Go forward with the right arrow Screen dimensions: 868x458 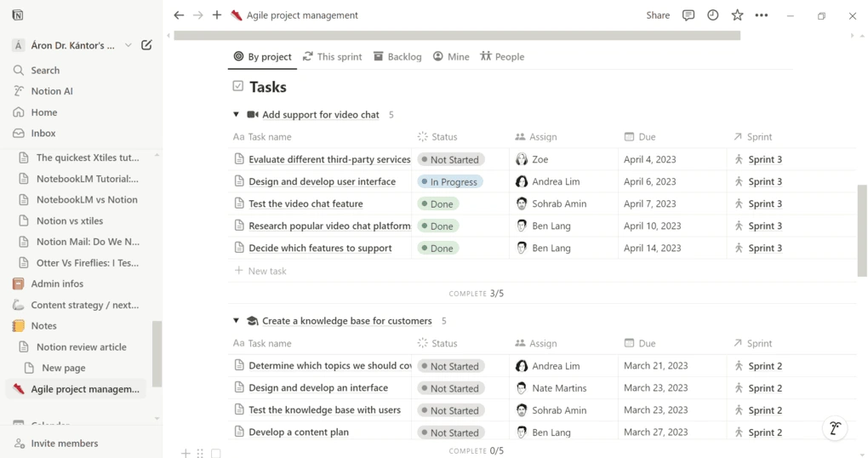coord(197,15)
